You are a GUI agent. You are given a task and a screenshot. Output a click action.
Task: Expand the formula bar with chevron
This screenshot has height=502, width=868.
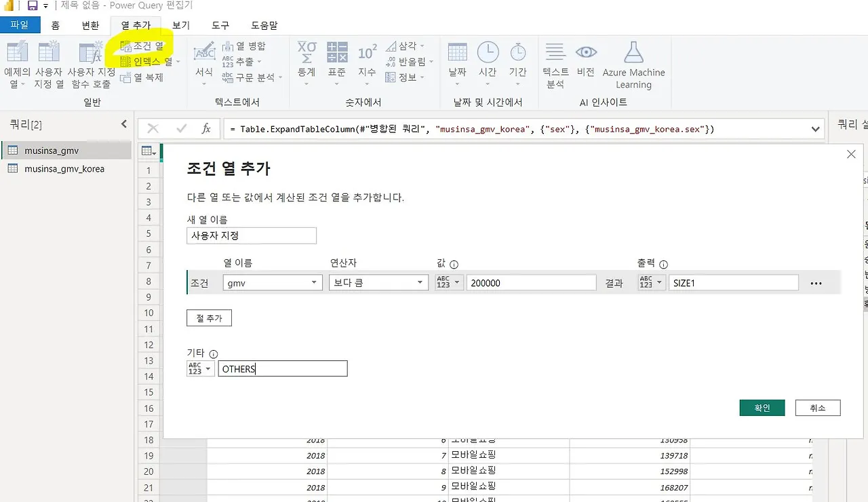tap(814, 129)
